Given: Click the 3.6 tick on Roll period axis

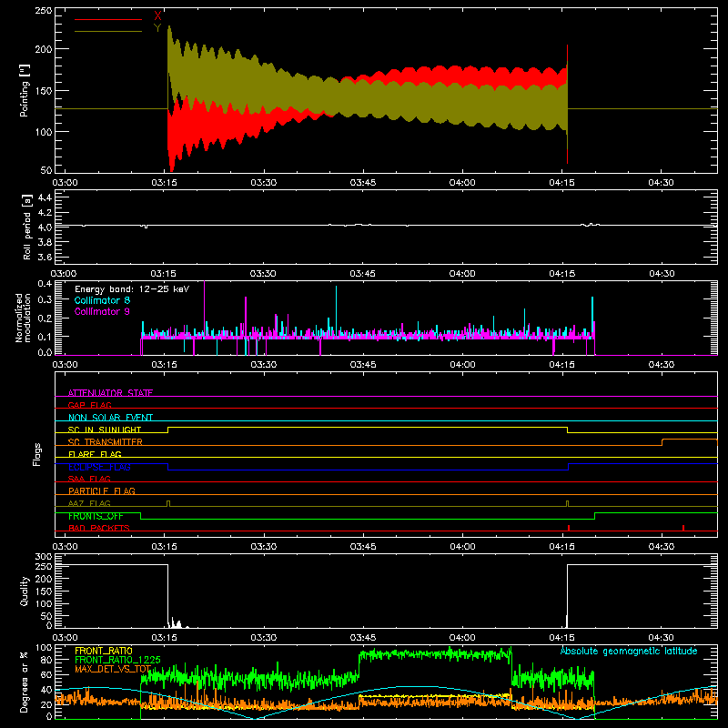Looking at the screenshot, I should click(x=45, y=257).
